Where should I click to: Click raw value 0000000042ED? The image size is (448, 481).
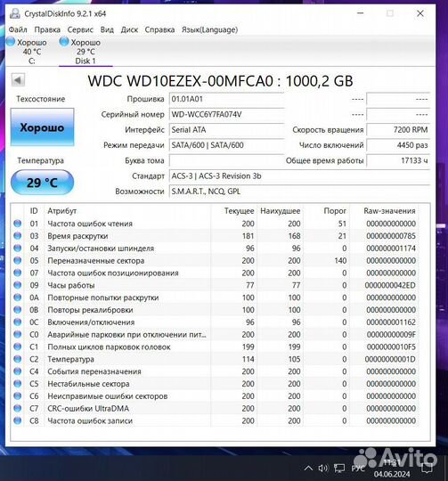point(390,285)
